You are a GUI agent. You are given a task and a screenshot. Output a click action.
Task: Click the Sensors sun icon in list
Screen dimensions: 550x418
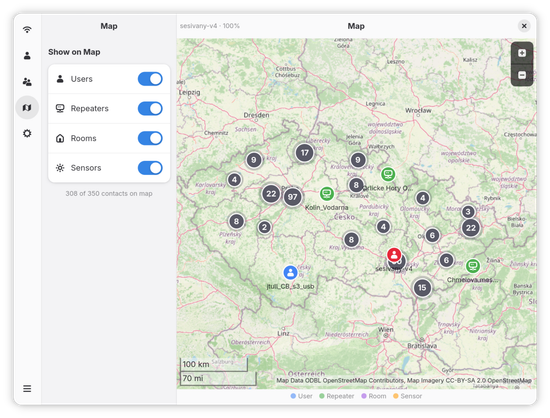60,168
